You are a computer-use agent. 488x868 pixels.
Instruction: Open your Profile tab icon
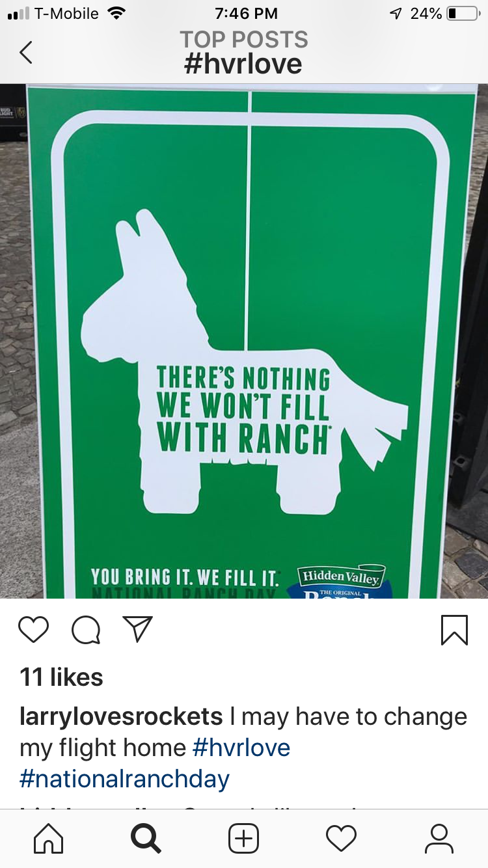click(439, 839)
